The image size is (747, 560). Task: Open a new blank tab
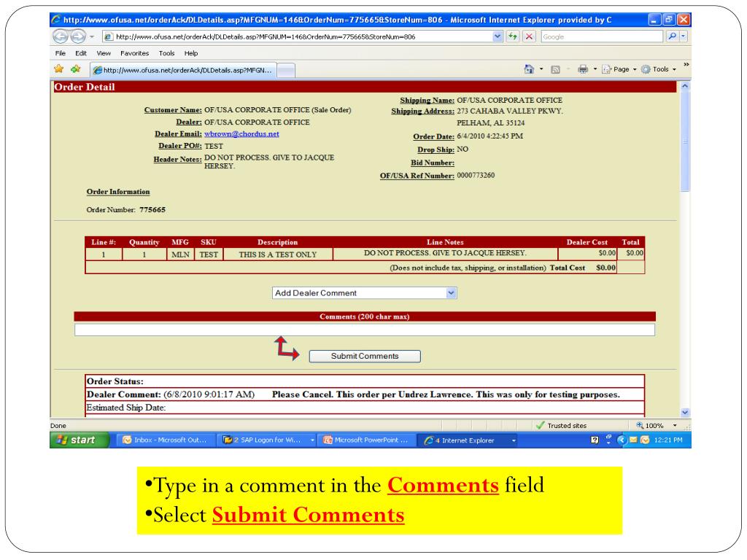tap(286, 71)
